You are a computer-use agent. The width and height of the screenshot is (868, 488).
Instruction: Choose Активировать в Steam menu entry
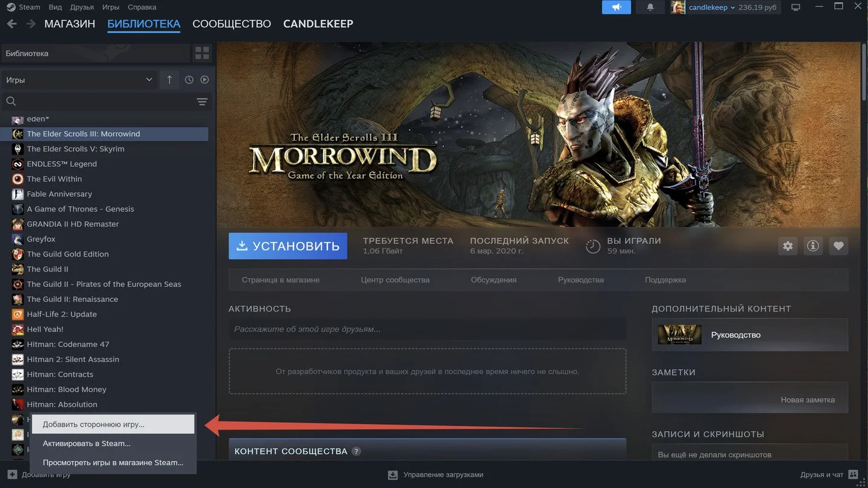pos(113,443)
